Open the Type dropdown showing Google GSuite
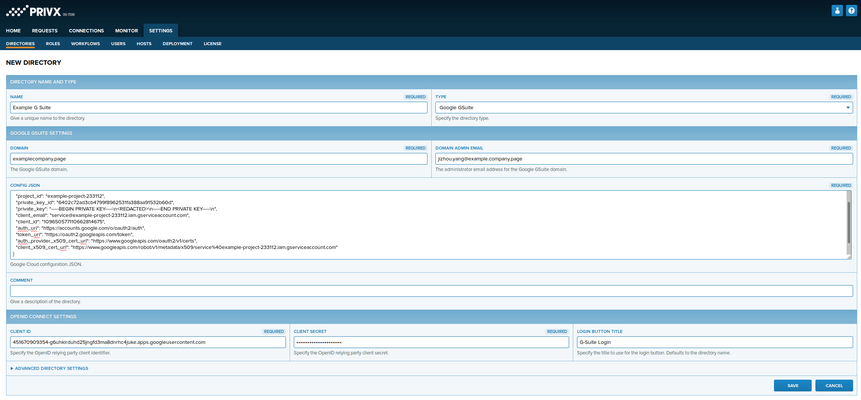The height and width of the screenshot is (400, 861). point(644,107)
